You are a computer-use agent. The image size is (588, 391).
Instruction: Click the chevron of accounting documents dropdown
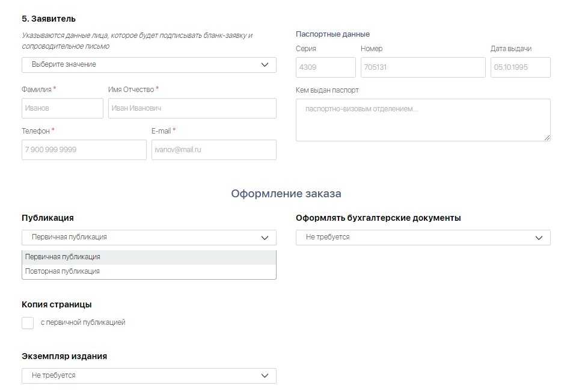539,238
